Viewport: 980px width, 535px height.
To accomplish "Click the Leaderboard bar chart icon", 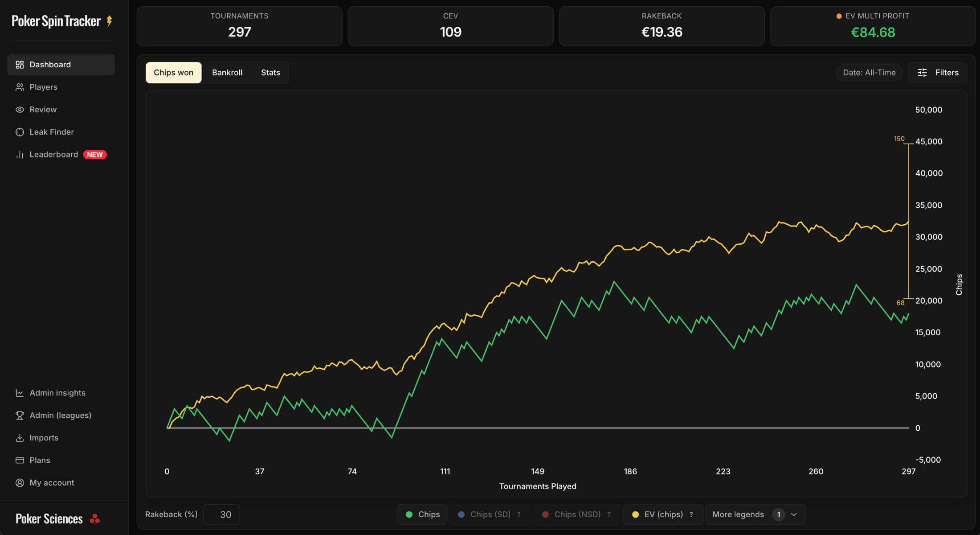I will (x=20, y=154).
